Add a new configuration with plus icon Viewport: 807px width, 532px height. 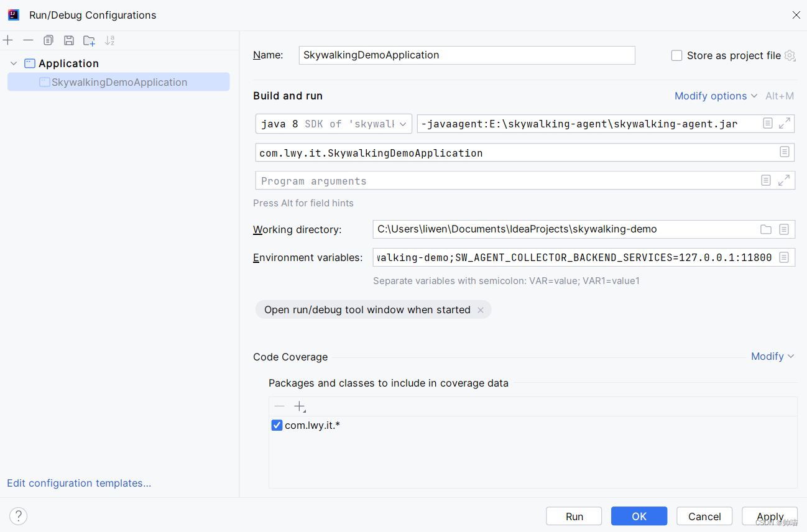pyautogui.click(x=8, y=40)
